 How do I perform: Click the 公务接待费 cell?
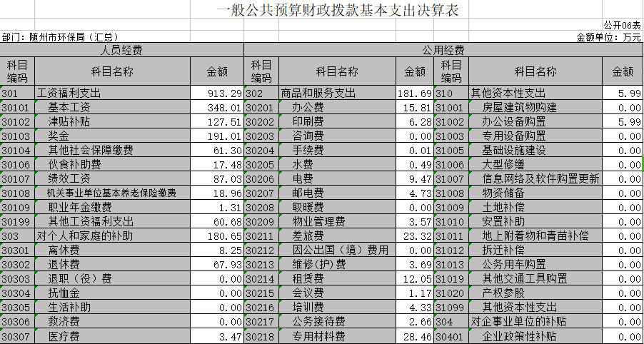click(318, 322)
